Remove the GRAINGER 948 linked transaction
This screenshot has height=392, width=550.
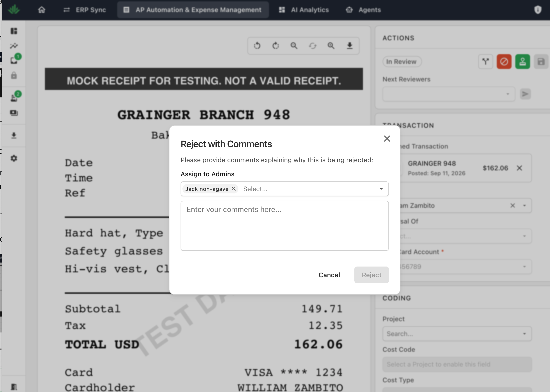(519, 168)
